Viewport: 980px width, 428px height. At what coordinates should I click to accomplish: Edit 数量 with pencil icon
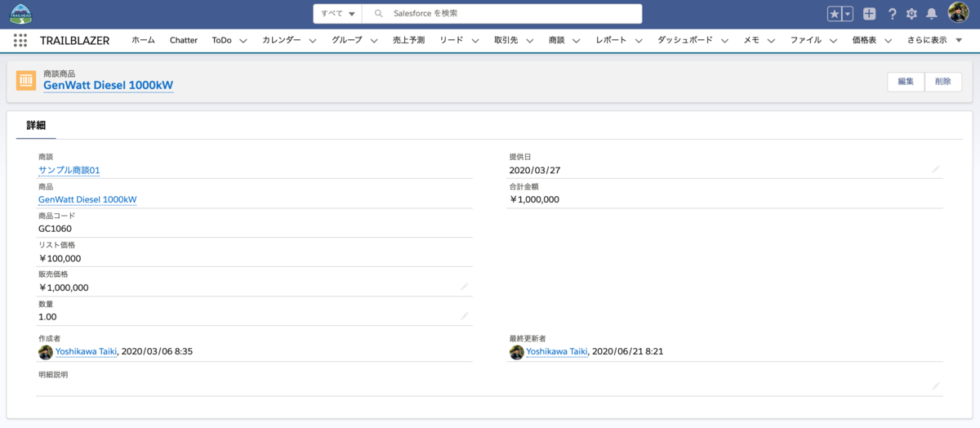coord(465,315)
